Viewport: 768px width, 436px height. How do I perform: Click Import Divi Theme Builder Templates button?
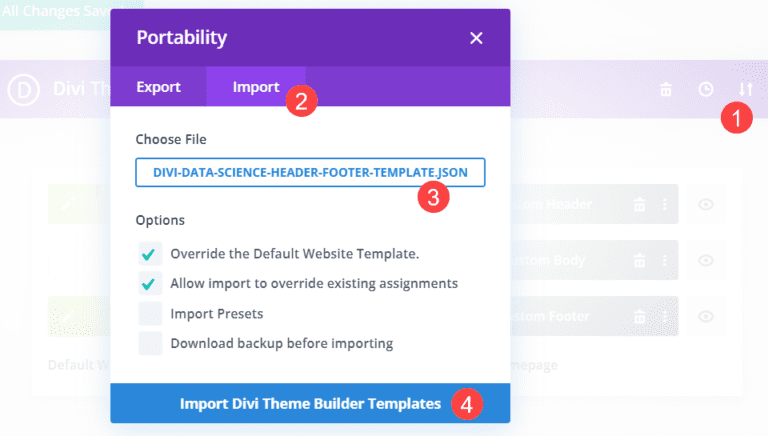point(310,404)
